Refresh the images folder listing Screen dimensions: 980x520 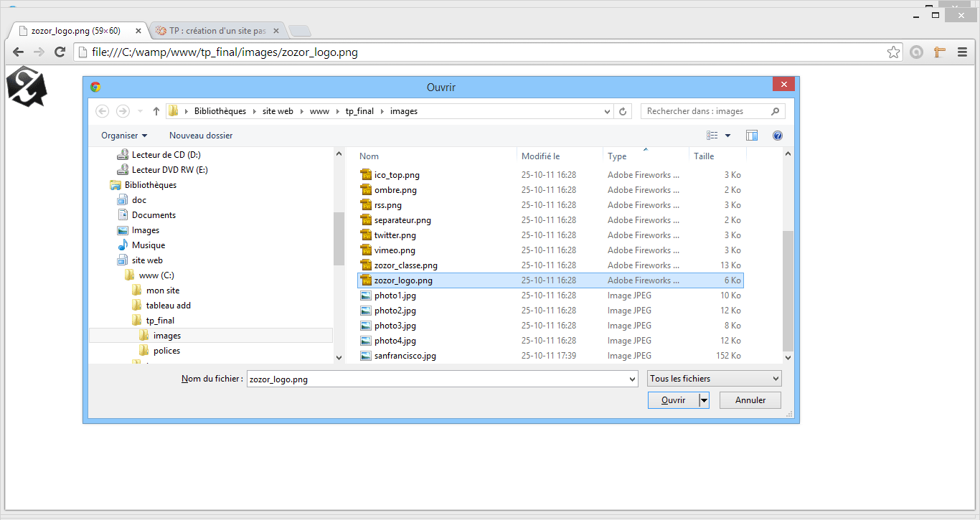pyautogui.click(x=623, y=111)
